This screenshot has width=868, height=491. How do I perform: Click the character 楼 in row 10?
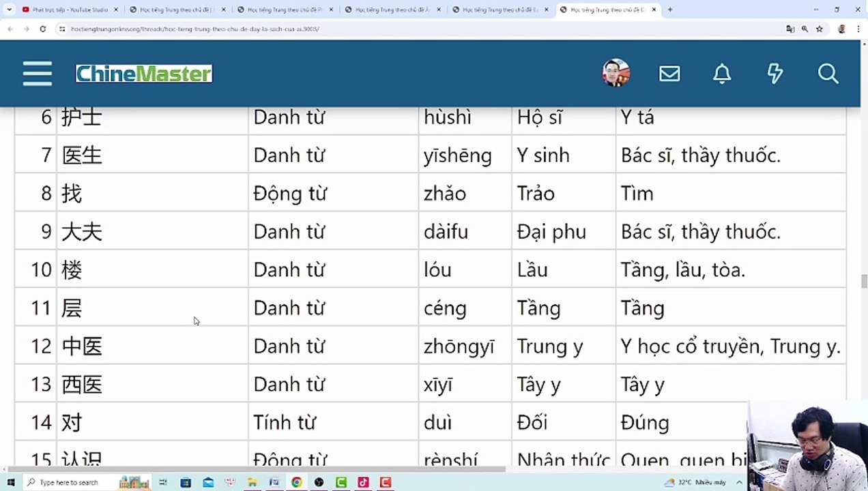[x=72, y=270]
